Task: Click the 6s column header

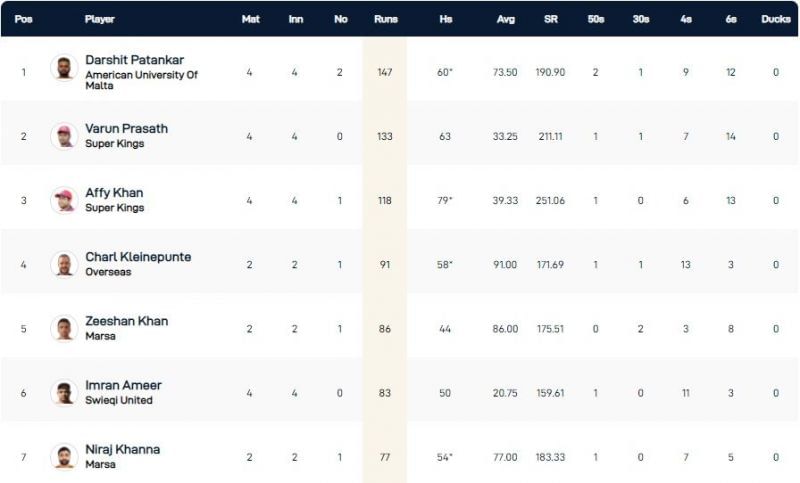Action: (731, 19)
